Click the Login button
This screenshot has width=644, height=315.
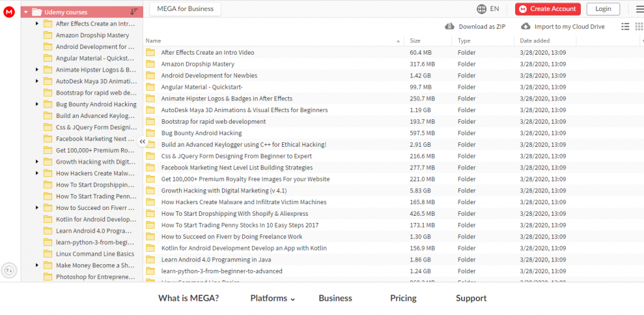(x=603, y=8)
